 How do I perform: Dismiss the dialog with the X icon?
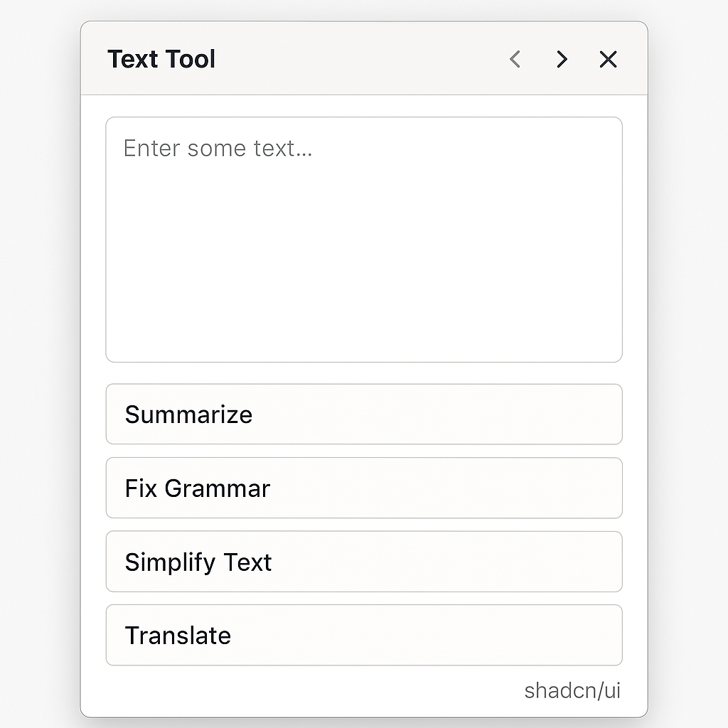(x=608, y=59)
